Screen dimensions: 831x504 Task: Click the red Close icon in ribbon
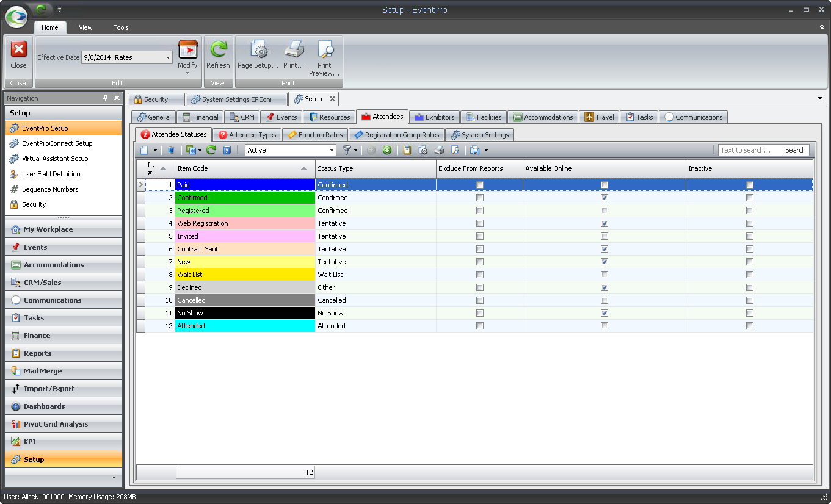tap(19, 49)
